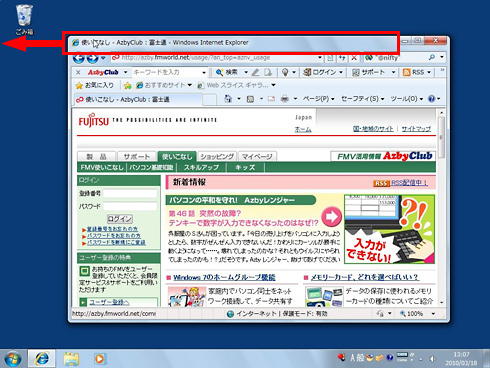Close the AzbyClub toolbar with its X
Screen dimensions: 490x368
(x=78, y=72)
